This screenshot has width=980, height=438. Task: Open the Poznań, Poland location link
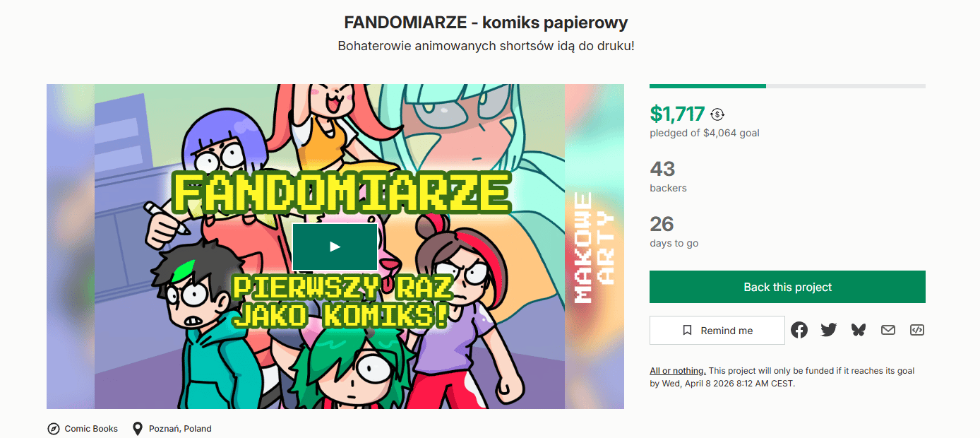[x=180, y=429]
